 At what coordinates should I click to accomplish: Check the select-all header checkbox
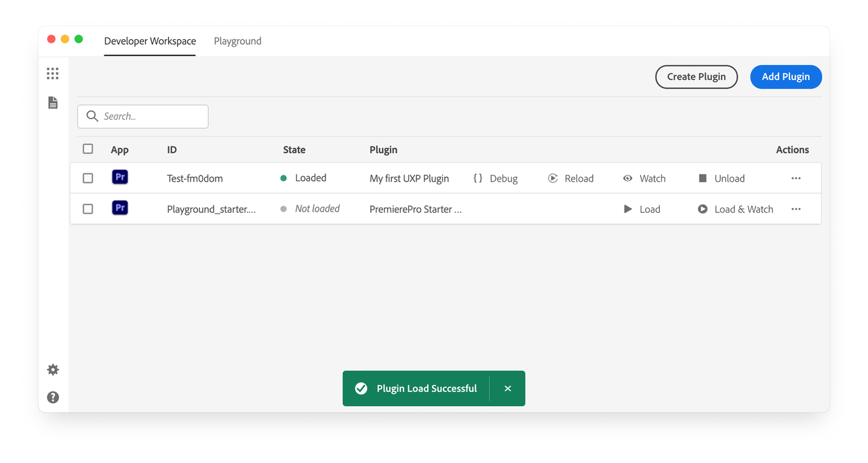click(88, 149)
